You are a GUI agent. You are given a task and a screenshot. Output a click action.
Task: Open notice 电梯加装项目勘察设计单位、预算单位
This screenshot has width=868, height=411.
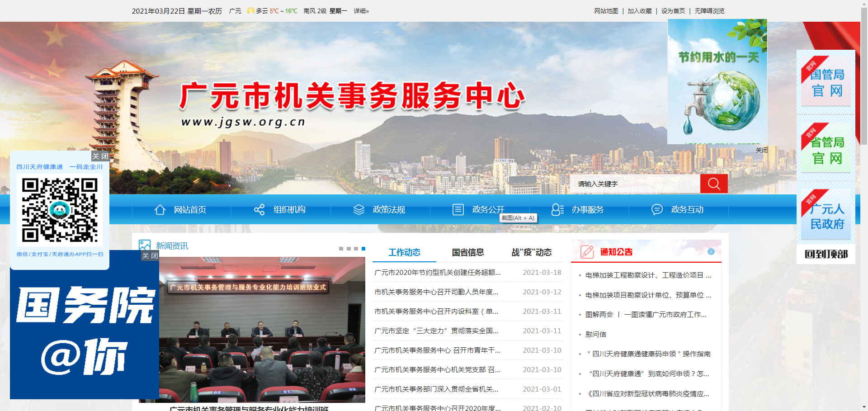648,295
